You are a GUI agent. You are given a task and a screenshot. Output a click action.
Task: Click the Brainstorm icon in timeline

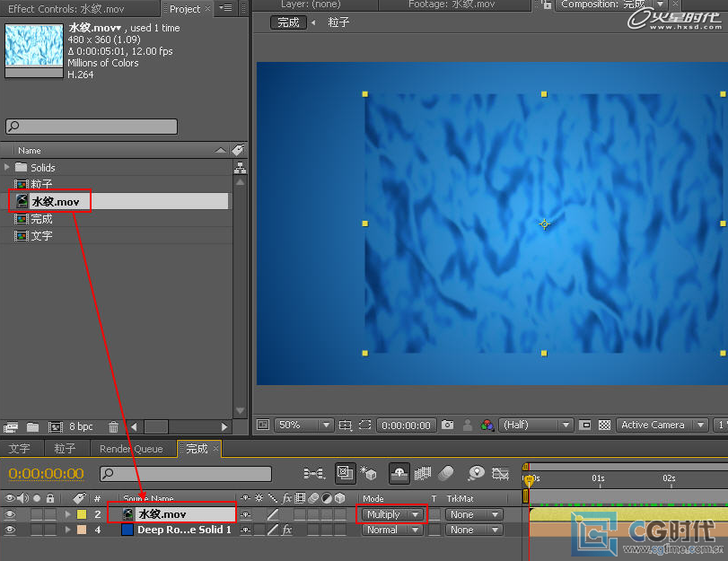click(x=477, y=473)
